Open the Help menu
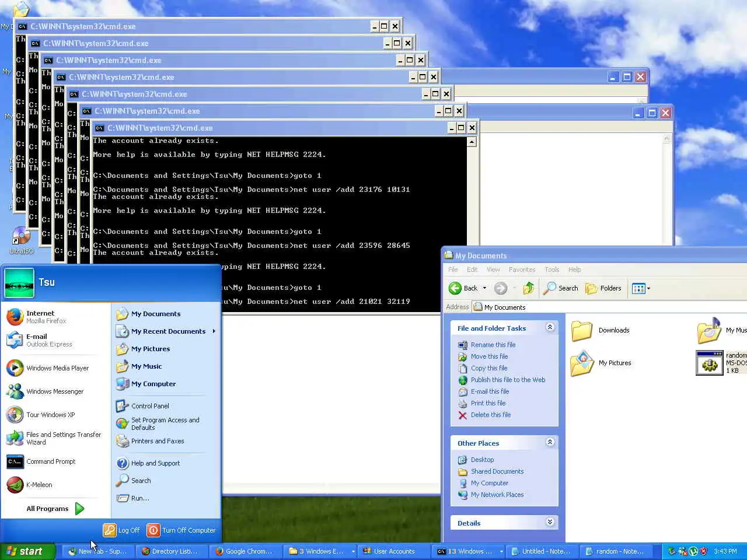The width and height of the screenshot is (747, 560). 574,269
